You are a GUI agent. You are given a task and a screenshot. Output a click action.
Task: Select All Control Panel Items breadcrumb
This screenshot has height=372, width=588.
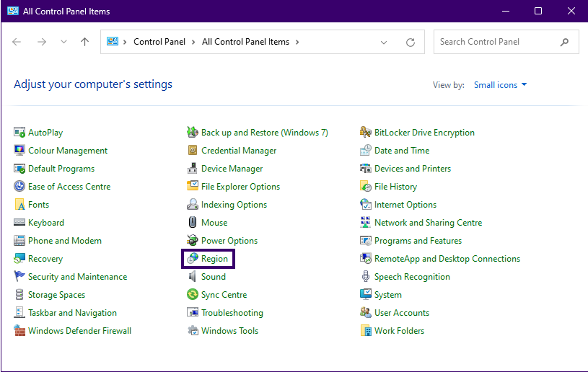[x=245, y=42]
